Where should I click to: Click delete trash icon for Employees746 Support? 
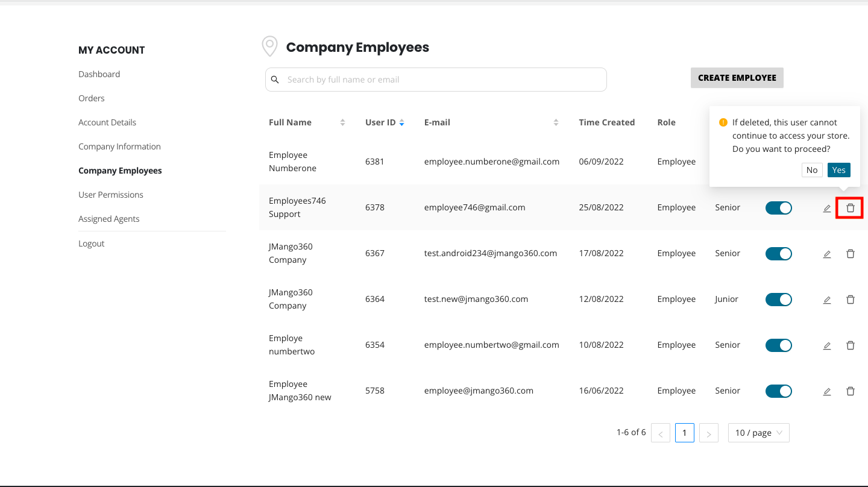tap(850, 208)
